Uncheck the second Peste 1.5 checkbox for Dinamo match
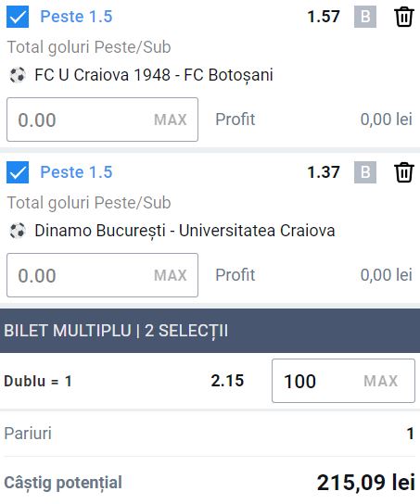 (x=18, y=172)
